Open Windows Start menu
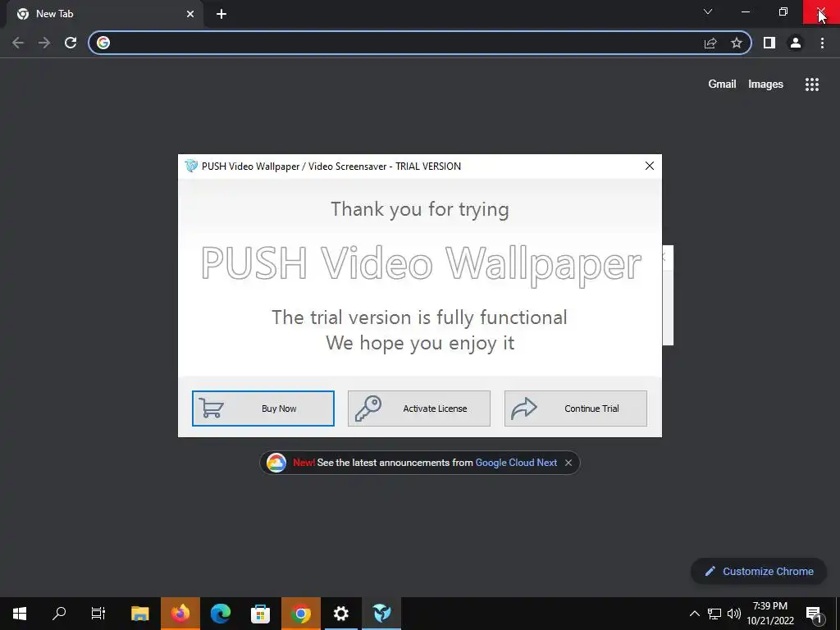Viewport: 840px width, 630px height. click(x=20, y=614)
